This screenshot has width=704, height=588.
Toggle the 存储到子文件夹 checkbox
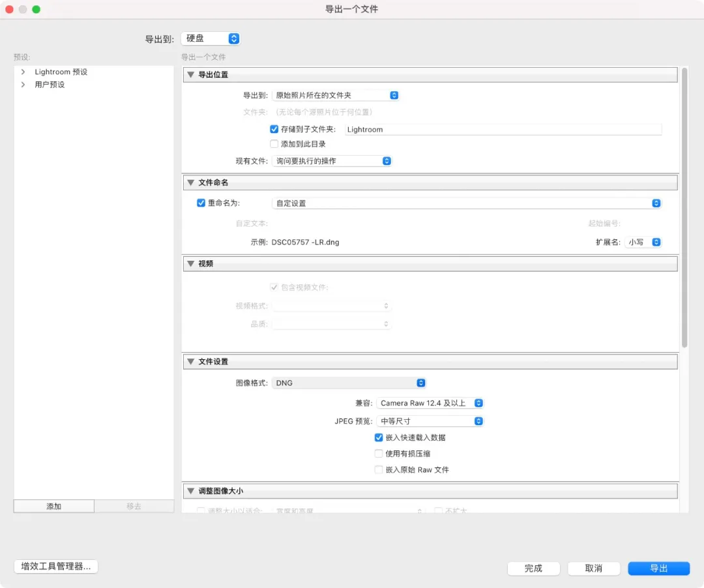274,129
